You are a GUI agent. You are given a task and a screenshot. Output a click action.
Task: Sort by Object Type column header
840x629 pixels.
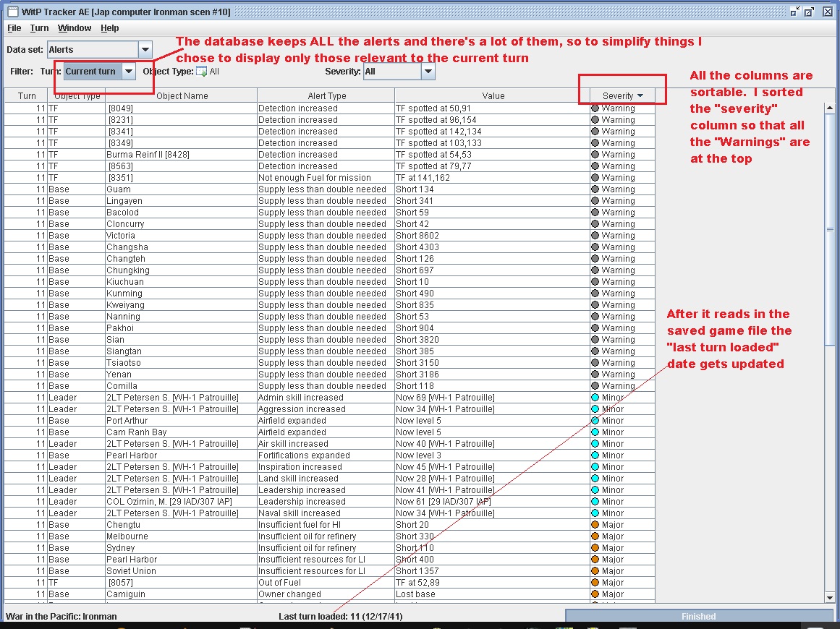pos(77,96)
